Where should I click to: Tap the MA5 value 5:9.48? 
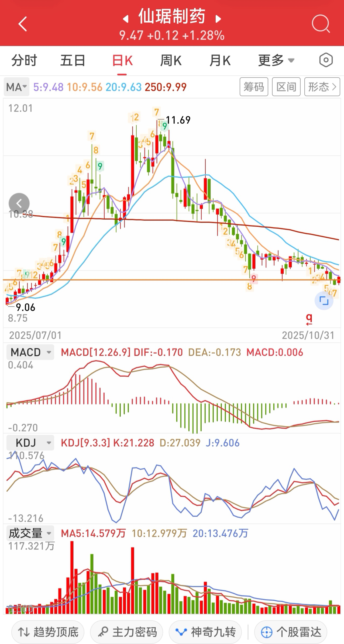(x=48, y=87)
